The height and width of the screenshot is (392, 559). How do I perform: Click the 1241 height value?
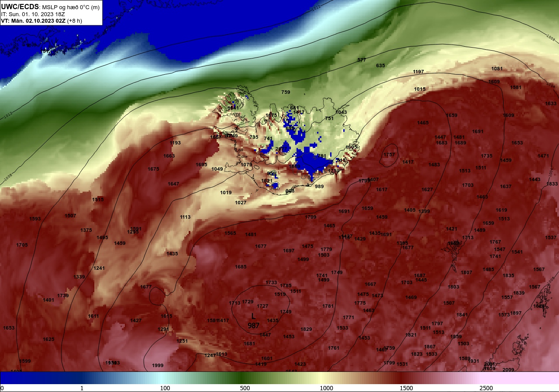99,268
